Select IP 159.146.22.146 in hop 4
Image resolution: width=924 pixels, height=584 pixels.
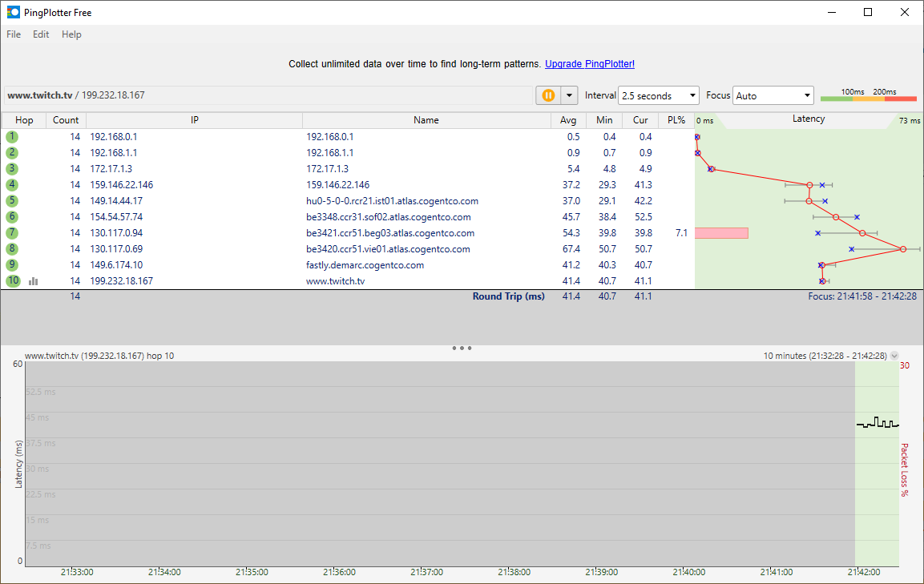121,184
